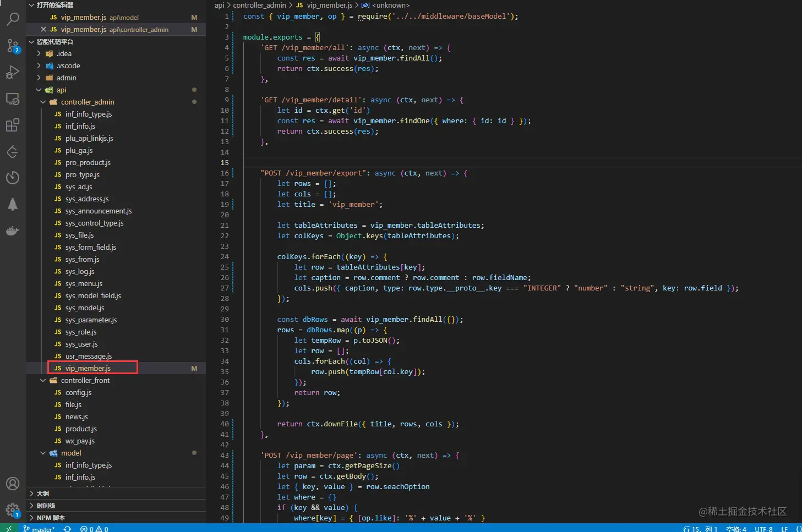Open the Run and Debug view
The width and height of the screenshot is (802, 532).
tap(12, 72)
